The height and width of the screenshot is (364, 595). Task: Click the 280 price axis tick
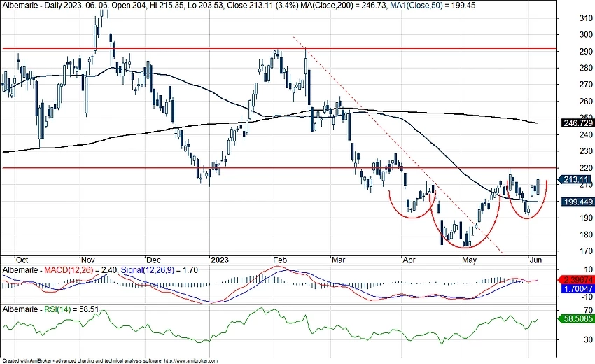pyautogui.click(x=586, y=68)
